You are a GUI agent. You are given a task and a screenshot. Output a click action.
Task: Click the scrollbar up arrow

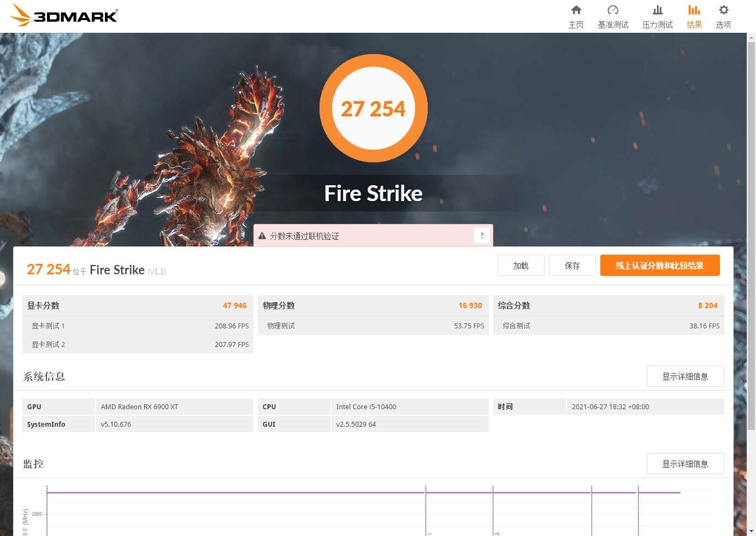point(751,38)
